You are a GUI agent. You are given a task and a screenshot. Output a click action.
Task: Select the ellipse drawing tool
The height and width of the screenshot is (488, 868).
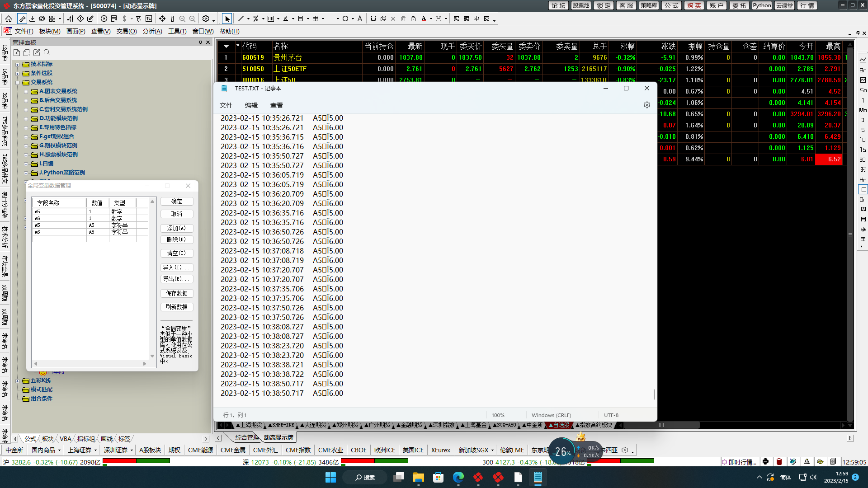tap(345, 19)
